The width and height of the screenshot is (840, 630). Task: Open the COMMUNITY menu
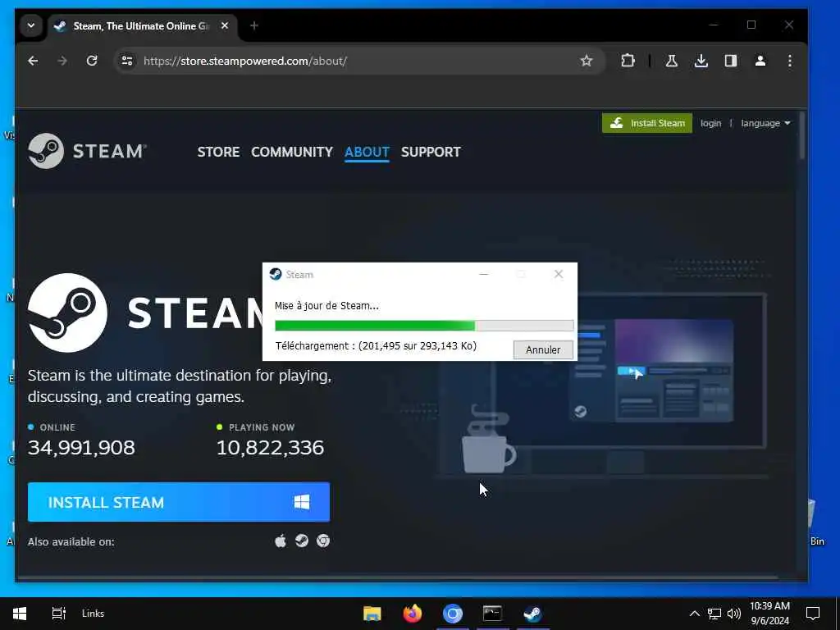pyautogui.click(x=292, y=152)
